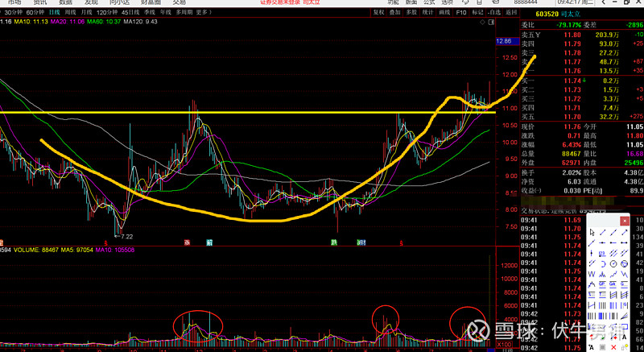Image resolution: width=644 pixels, height=352 pixels.
Task: Select the vertical line drawing tool
Action: (x=592, y=253)
